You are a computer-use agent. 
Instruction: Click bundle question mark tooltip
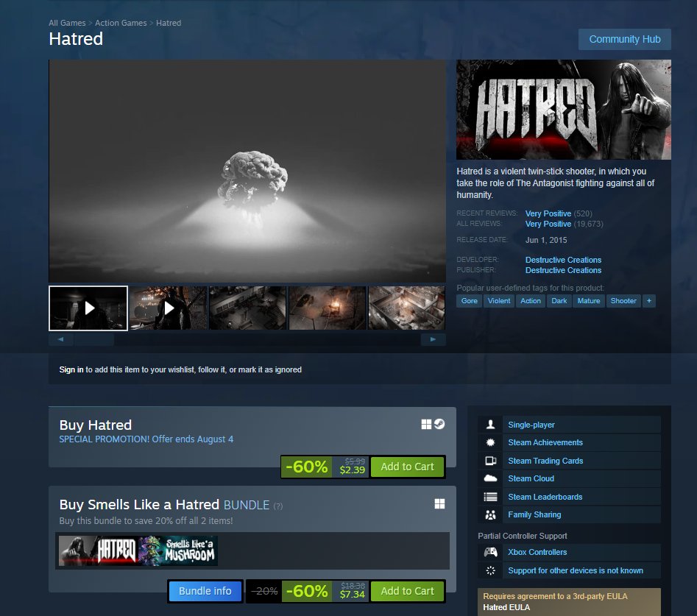click(277, 506)
